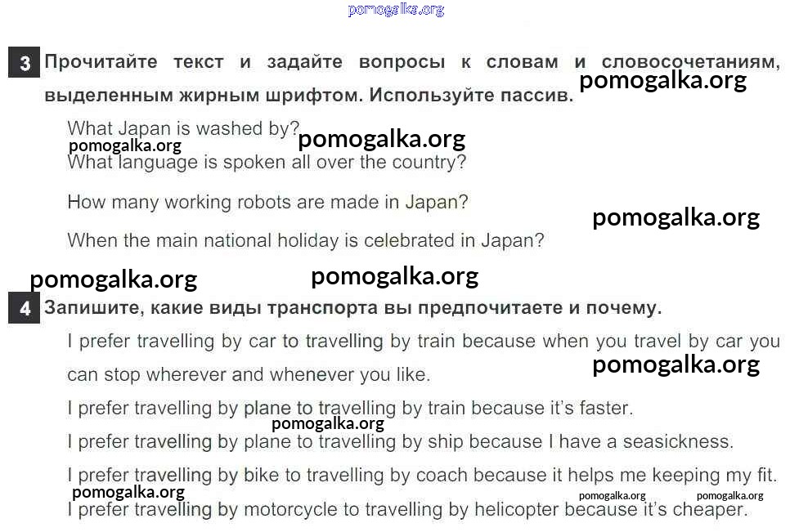Select the sentence mentioning seasickness
Screen dimensions: 790x532
[400, 441]
